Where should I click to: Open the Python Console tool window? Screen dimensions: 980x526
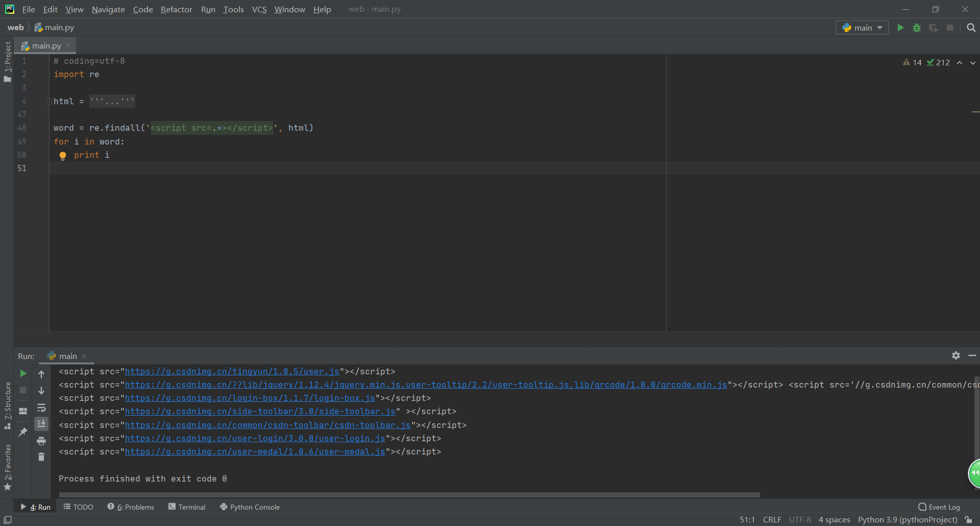250,507
